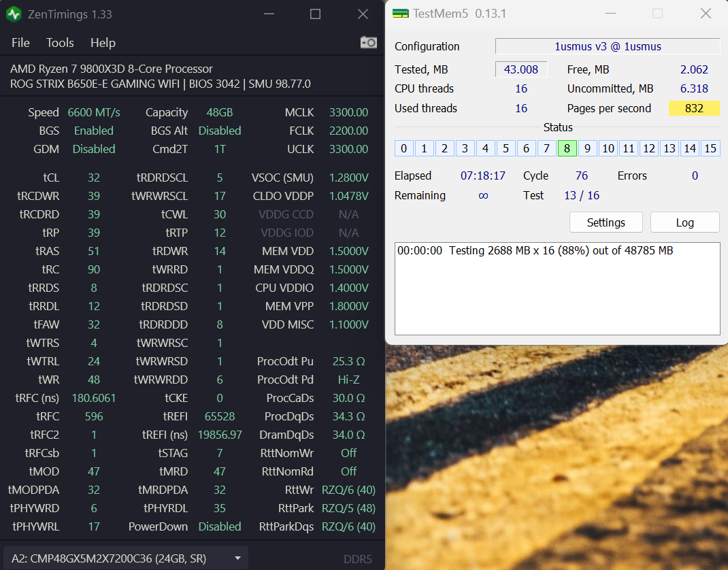Viewport: 728px width, 570px height.
Task: Click the Test progress 13 / 16
Action: pos(582,195)
